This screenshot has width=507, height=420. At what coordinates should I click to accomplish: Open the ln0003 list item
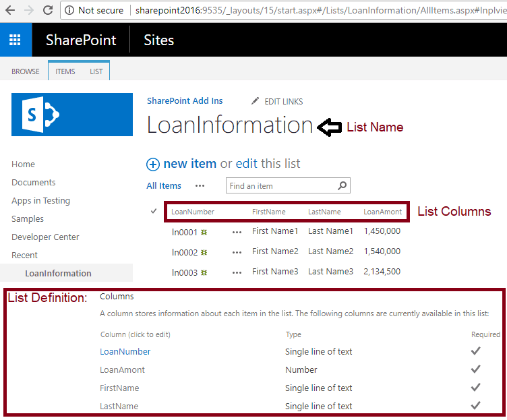point(184,272)
